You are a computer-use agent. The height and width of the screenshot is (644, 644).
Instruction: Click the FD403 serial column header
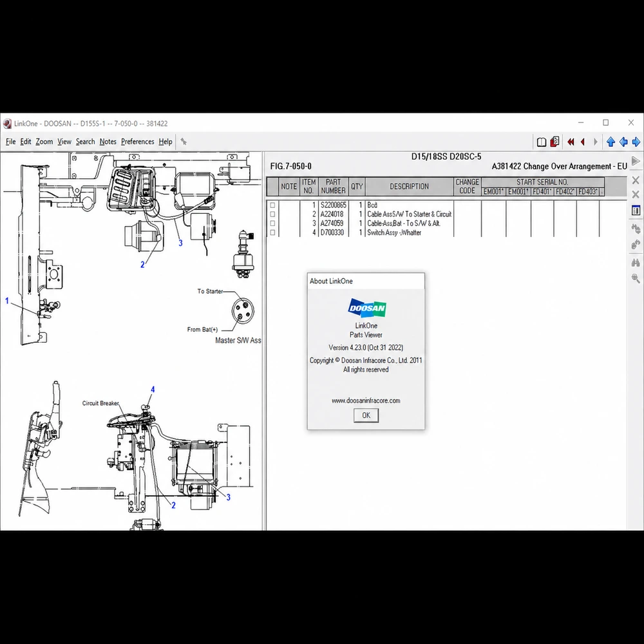coord(588,192)
